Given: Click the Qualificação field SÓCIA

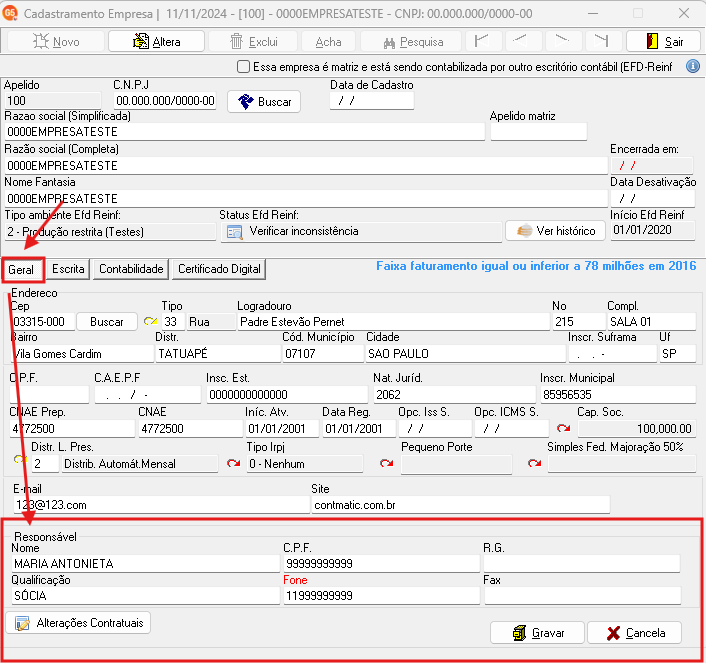Looking at the screenshot, I should point(145,595).
